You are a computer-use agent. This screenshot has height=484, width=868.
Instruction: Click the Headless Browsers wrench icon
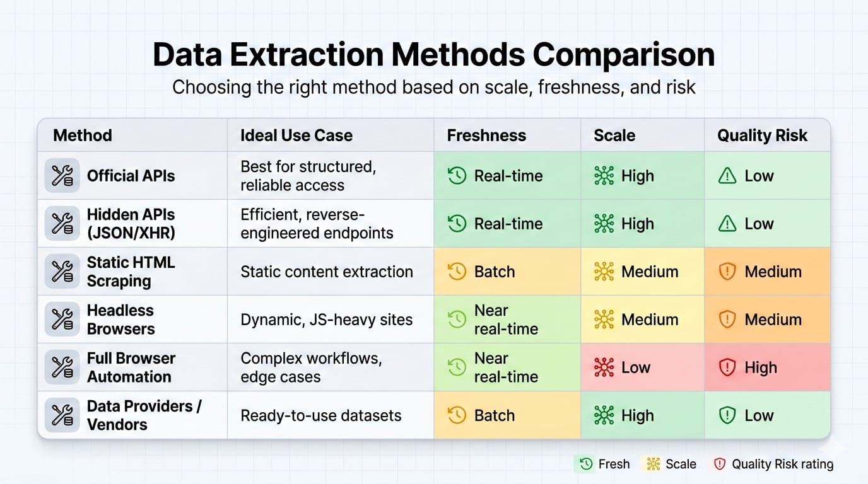click(62, 320)
